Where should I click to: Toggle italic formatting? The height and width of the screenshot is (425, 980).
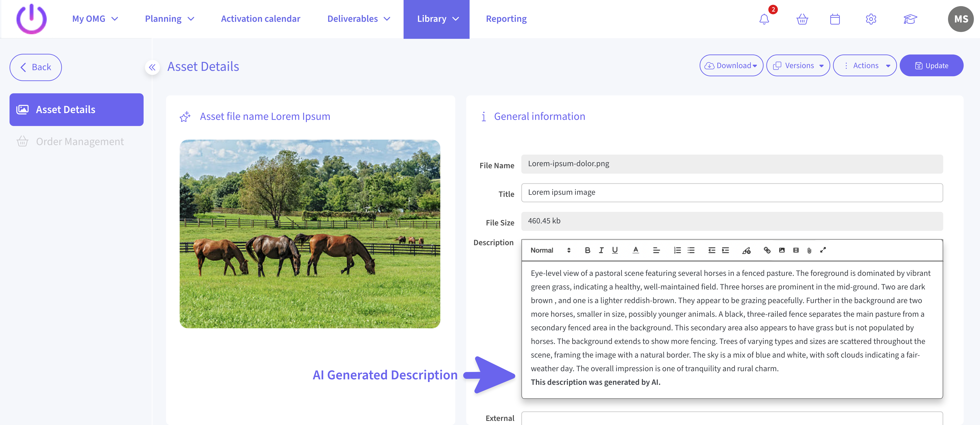[x=601, y=250]
